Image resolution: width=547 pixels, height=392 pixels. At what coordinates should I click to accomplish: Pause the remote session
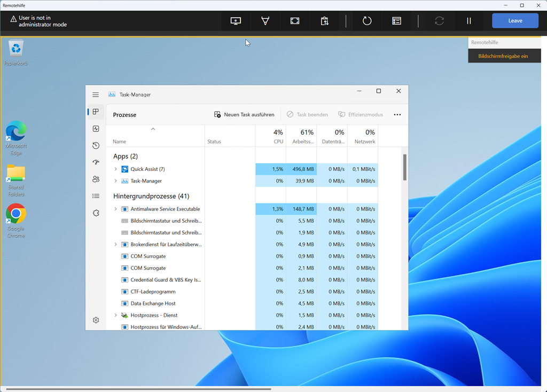[469, 21]
